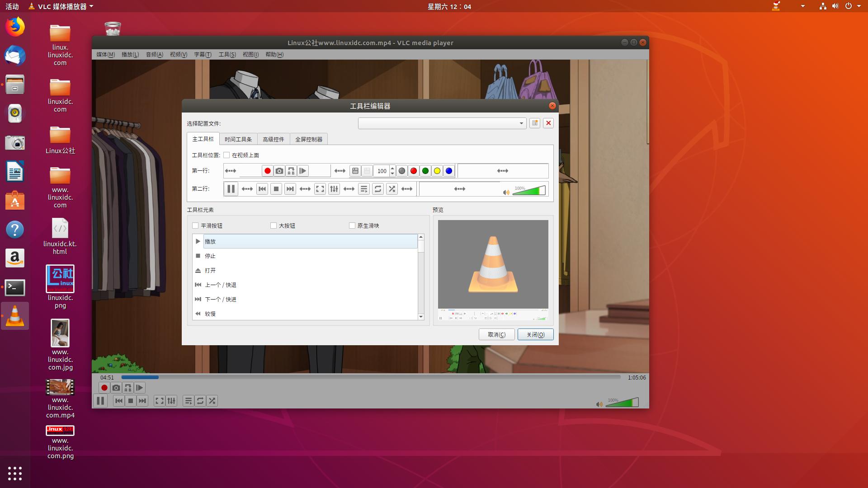This screenshot has height=488, width=868.
Task: Click the up stepper beside the 100 value
Action: (392, 169)
